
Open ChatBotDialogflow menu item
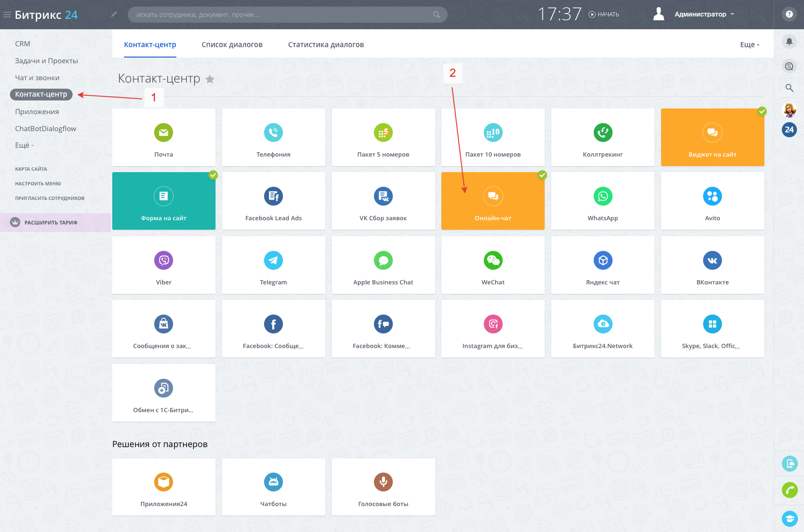point(45,129)
